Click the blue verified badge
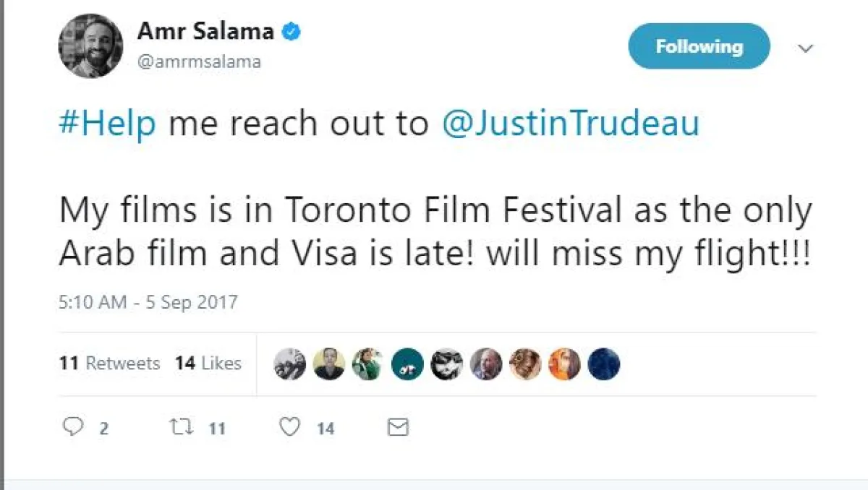 [x=291, y=31]
